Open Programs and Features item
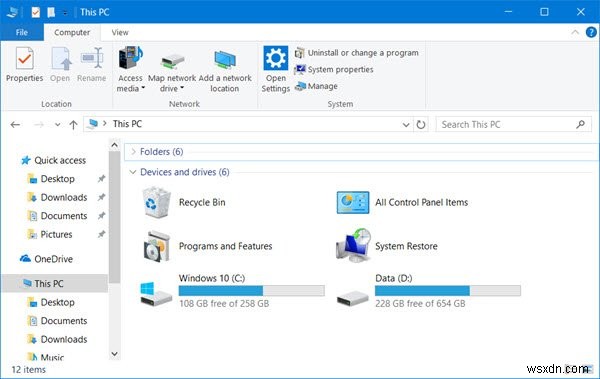 click(207, 246)
